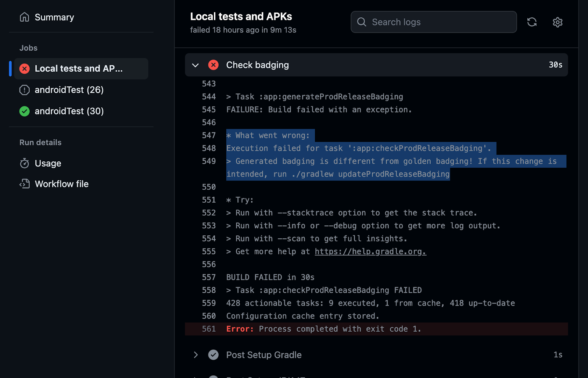This screenshot has width=588, height=378.
Task: Select log line number 549
Action: (x=209, y=161)
